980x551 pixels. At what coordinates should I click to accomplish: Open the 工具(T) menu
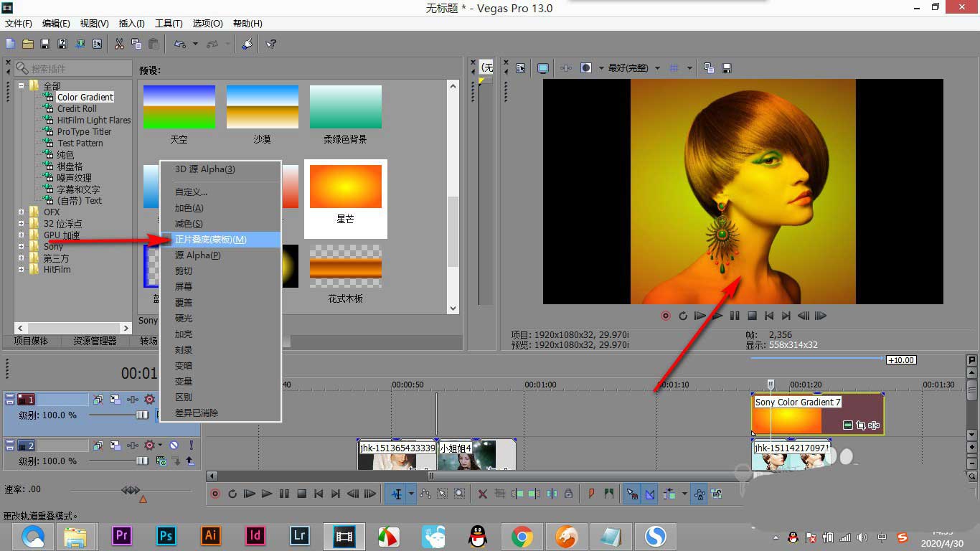pyautogui.click(x=169, y=24)
